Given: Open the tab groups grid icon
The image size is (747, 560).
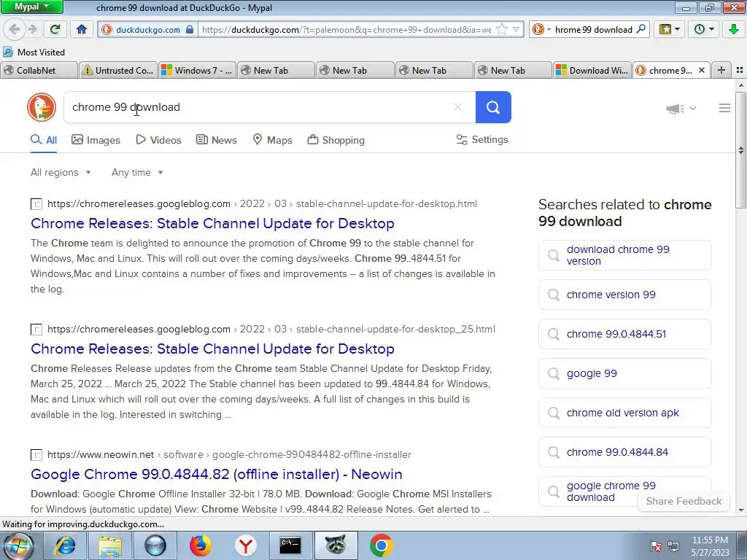Looking at the screenshot, I should coord(740,70).
